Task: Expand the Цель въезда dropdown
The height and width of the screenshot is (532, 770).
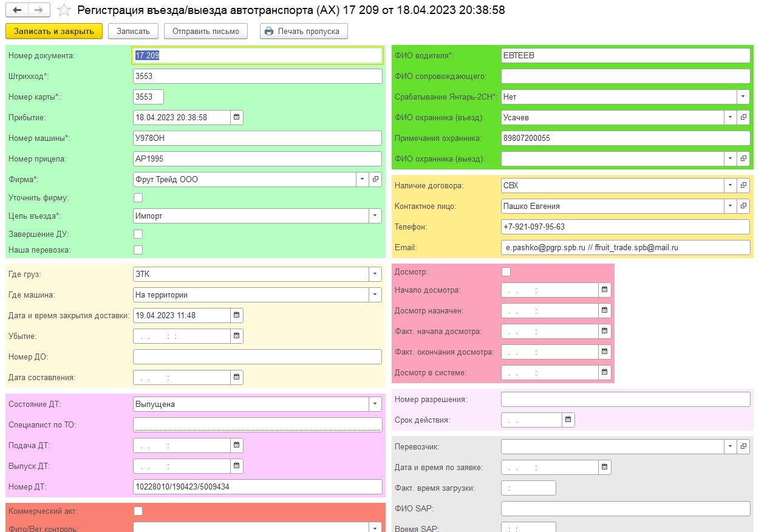Action: click(375, 216)
